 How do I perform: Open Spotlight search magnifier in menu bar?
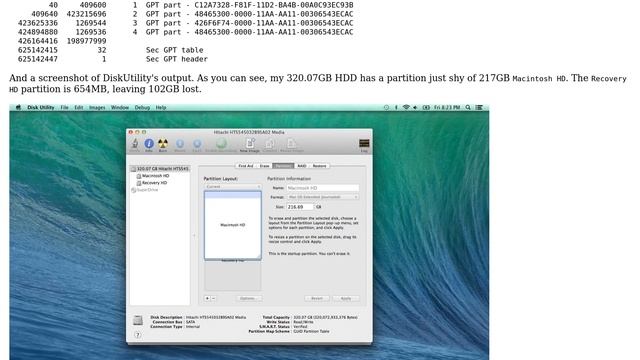click(x=468, y=107)
